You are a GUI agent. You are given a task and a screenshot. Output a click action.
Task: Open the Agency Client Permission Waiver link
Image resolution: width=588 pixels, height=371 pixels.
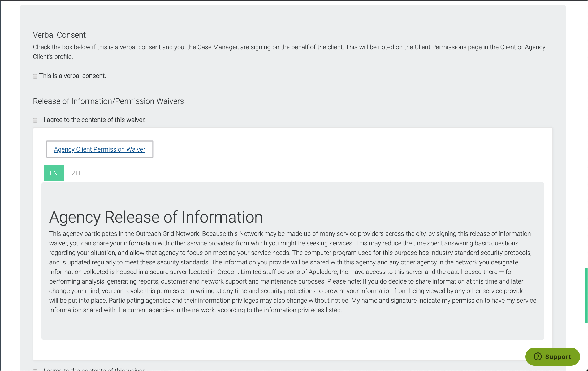100,149
